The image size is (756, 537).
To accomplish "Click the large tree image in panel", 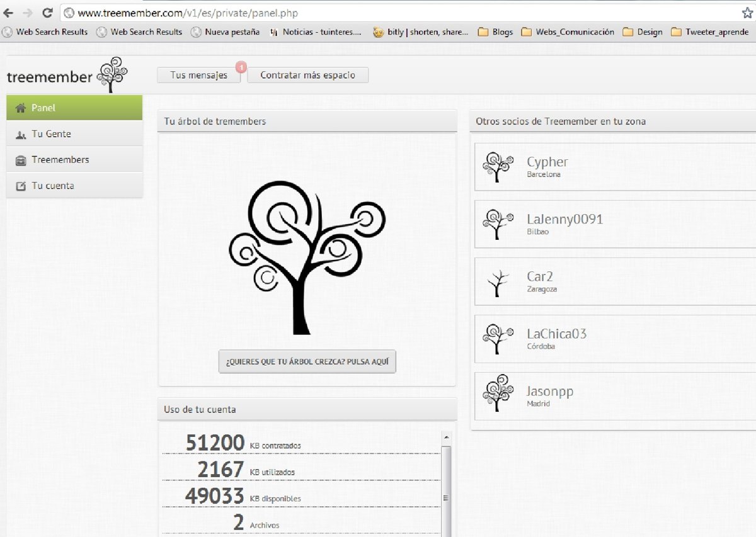I will click(307, 258).
